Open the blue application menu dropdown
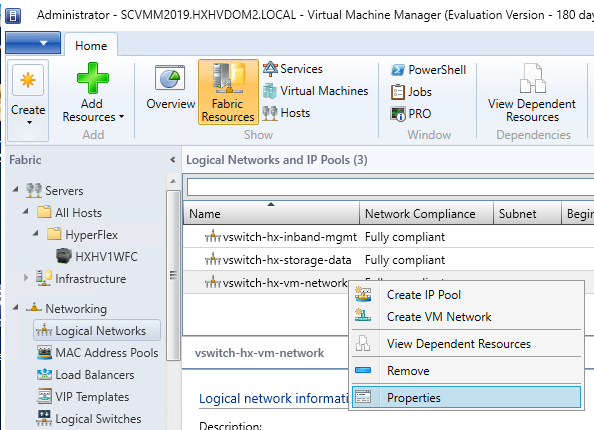 (x=33, y=43)
